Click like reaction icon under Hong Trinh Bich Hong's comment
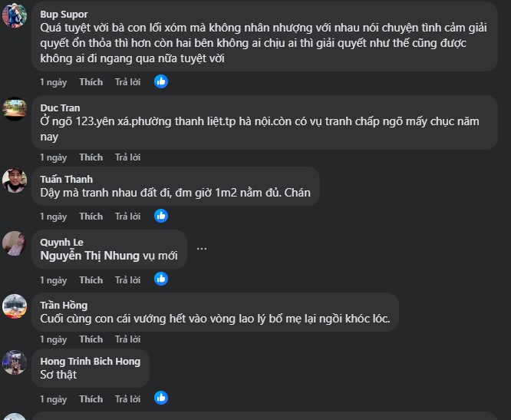The height and width of the screenshot is (420, 511). click(x=161, y=399)
